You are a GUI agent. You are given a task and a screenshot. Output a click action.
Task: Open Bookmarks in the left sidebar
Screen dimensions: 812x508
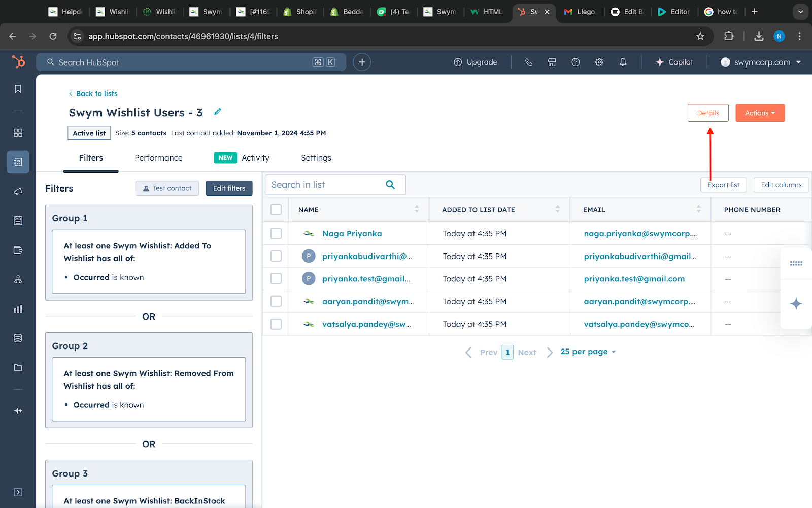click(18, 89)
